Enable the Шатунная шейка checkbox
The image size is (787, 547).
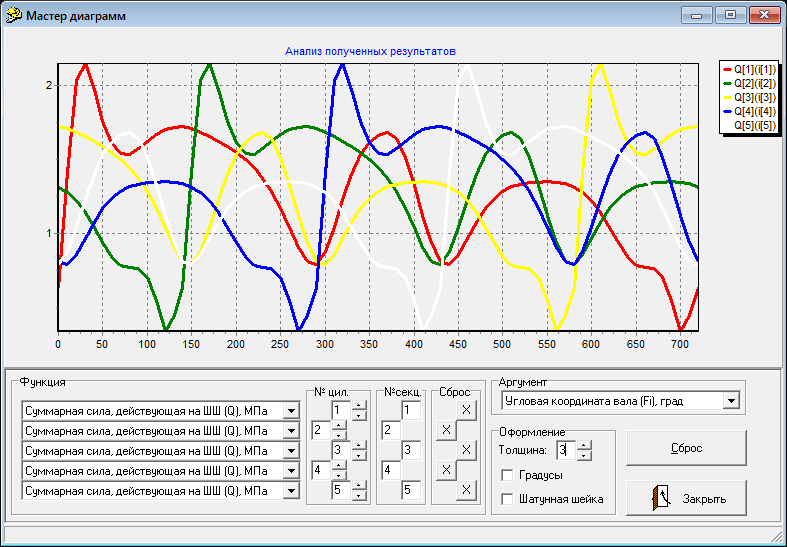(x=507, y=499)
